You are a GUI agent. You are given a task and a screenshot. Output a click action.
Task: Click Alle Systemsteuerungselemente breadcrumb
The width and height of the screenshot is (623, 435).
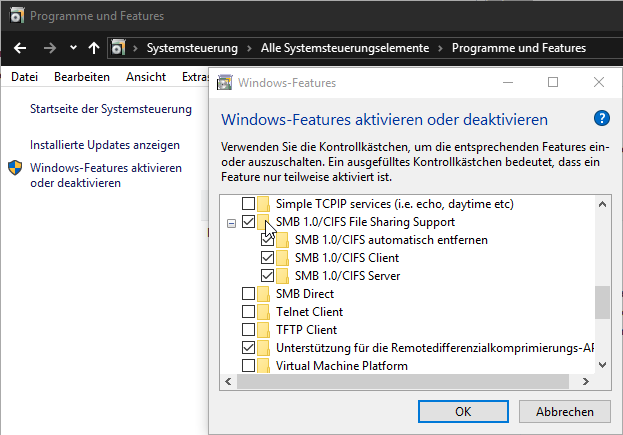(x=345, y=48)
